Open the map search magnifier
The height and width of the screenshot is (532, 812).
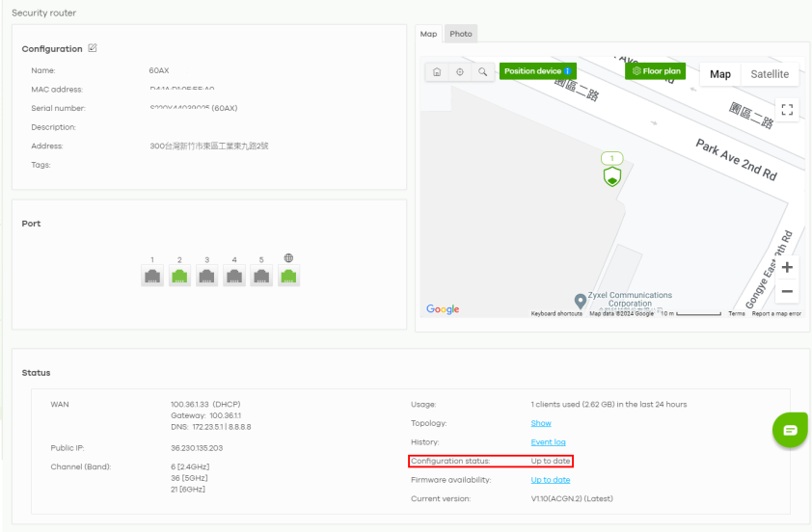tap(483, 72)
